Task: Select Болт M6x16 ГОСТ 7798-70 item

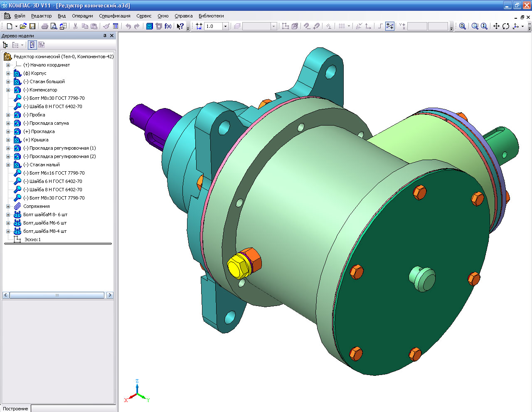Action: (x=57, y=173)
